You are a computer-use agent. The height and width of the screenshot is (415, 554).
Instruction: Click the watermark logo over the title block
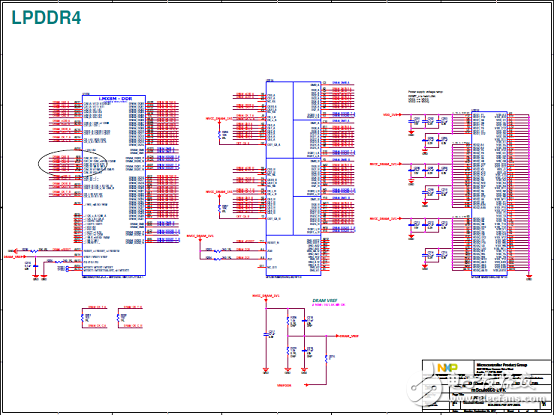(x=424, y=388)
